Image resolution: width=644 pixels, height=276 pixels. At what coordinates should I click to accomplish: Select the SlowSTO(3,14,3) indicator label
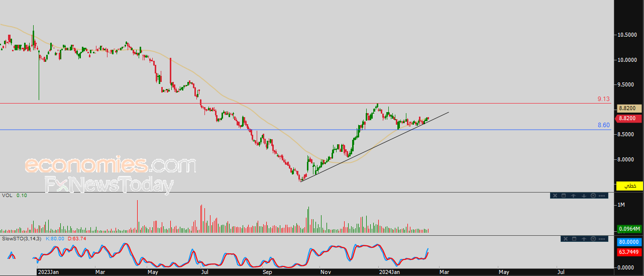23,239
